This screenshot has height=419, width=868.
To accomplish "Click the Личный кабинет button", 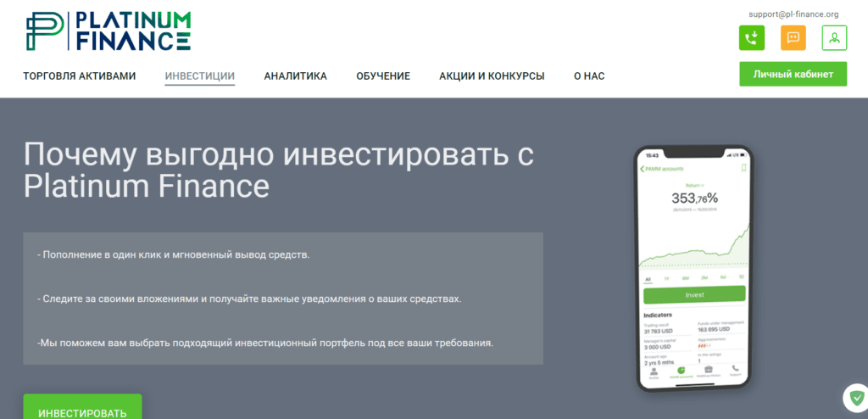I will 793,75.
